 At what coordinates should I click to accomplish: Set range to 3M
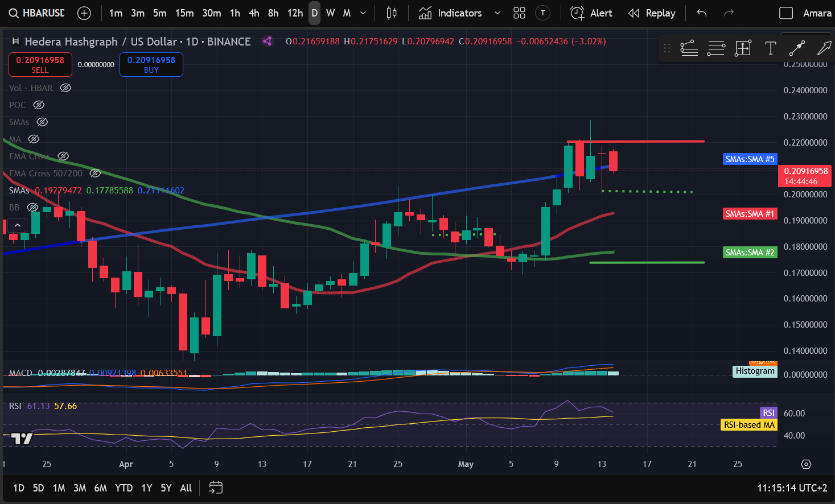[x=80, y=488]
